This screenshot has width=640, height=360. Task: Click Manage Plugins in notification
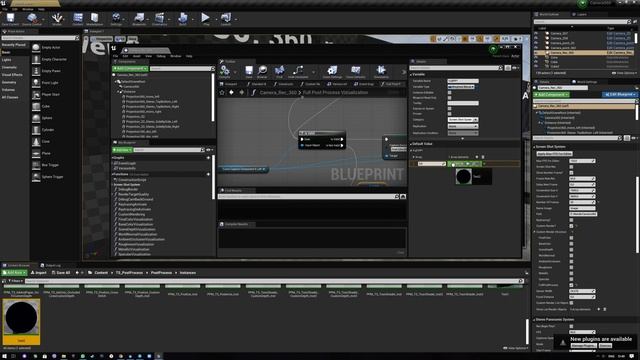(x=583, y=346)
